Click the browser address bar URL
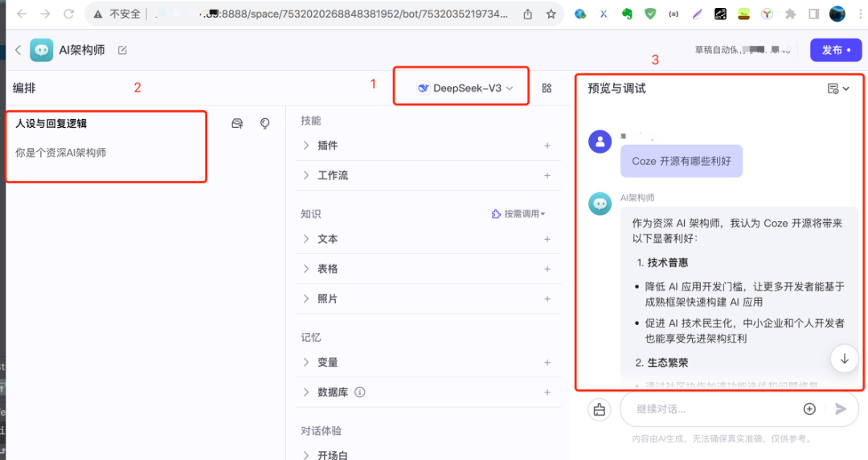Viewport: 868px width, 460px height. [x=330, y=14]
